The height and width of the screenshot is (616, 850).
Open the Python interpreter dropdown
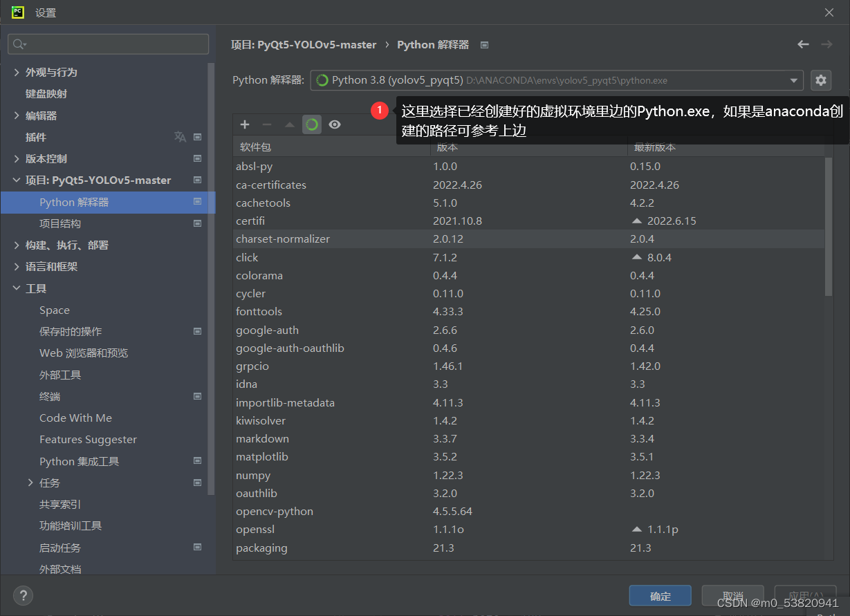tap(557, 80)
